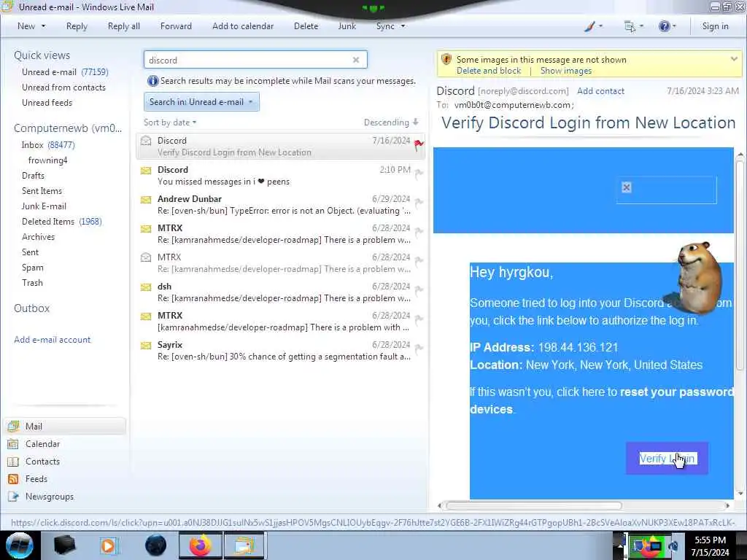Open the New message dropdown arrow
Viewport: 747px width, 560px height.
point(43,26)
